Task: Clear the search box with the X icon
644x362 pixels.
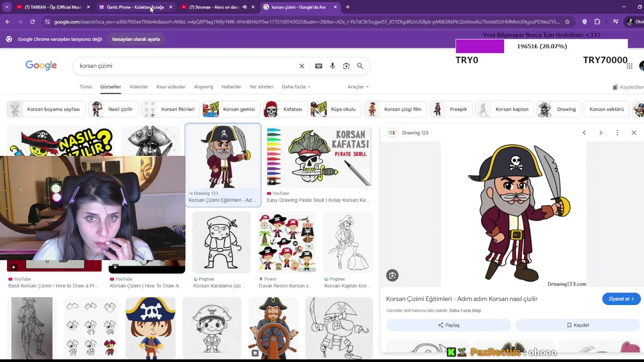Action: (302, 66)
